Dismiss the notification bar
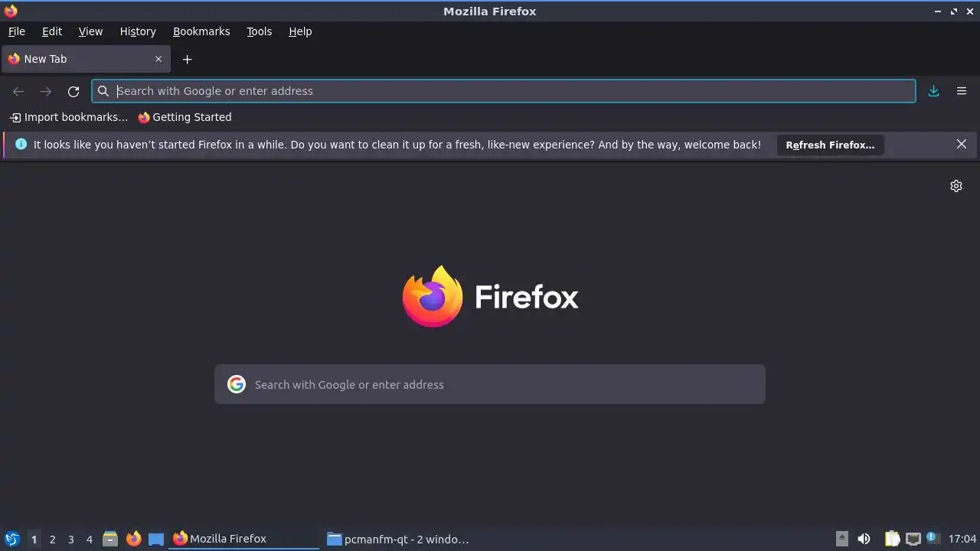The width and height of the screenshot is (980, 551). tap(962, 144)
